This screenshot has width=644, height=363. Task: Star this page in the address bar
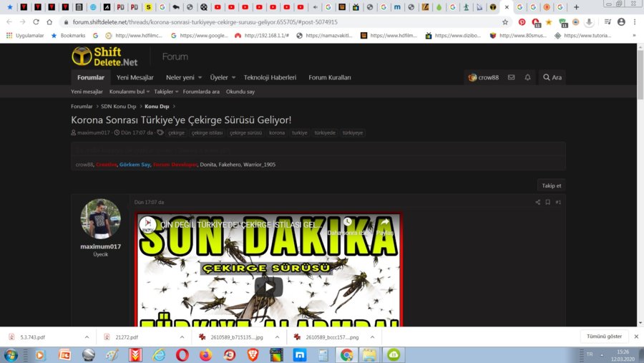[505, 22]
